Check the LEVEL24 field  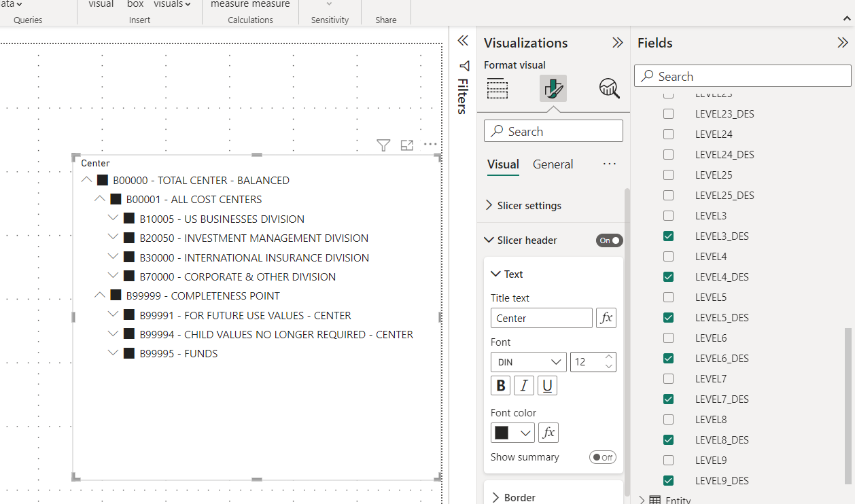tap(668, 134)
